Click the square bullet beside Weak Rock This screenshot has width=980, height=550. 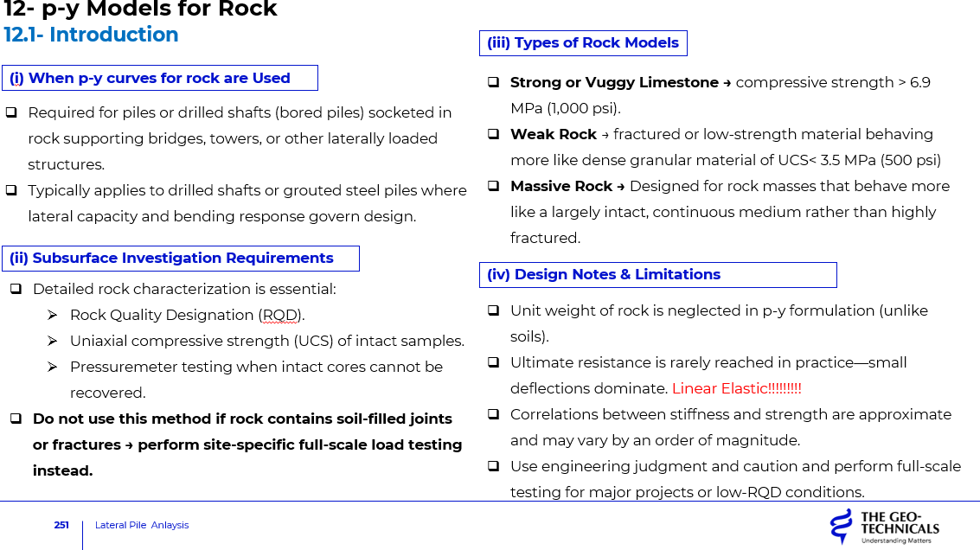[492, 135]
